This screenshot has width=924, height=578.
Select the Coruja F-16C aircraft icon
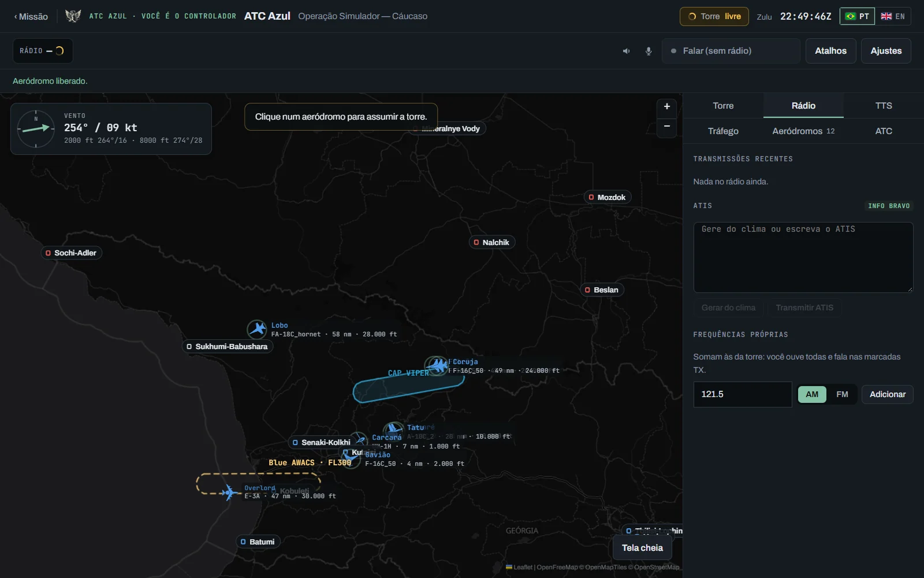(x=437, y=365)
